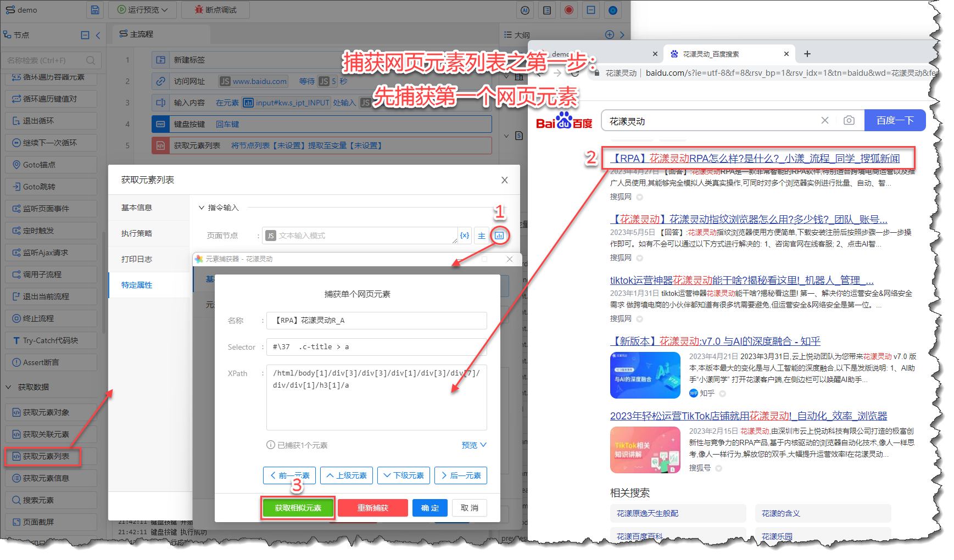Click the 上级元素 parent element button

coord(347,475)
